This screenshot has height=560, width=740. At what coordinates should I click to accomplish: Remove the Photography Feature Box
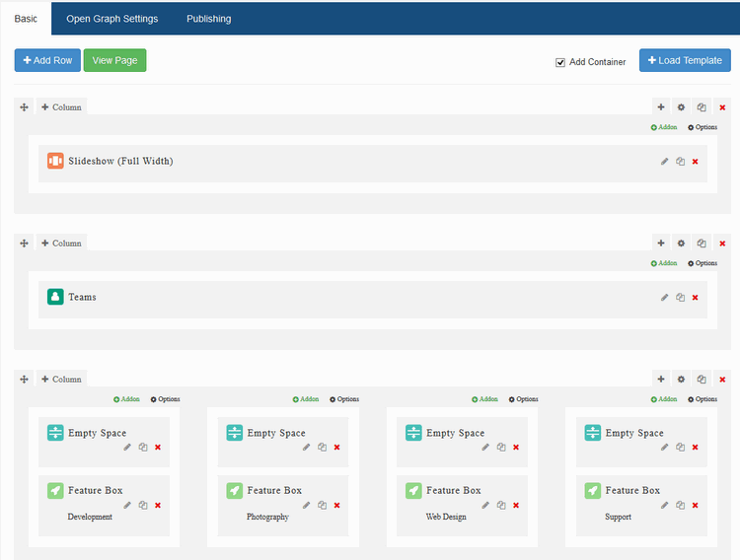coord(336,505)
